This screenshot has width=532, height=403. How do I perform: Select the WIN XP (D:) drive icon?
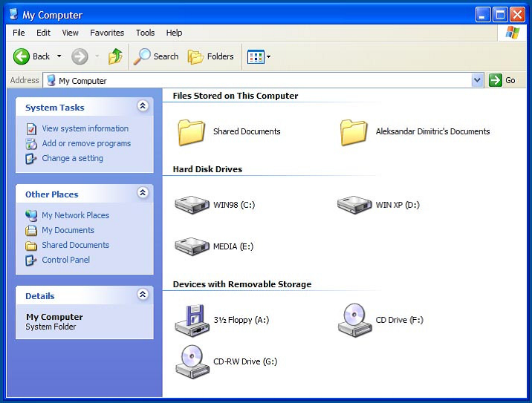tap(354, 204)
